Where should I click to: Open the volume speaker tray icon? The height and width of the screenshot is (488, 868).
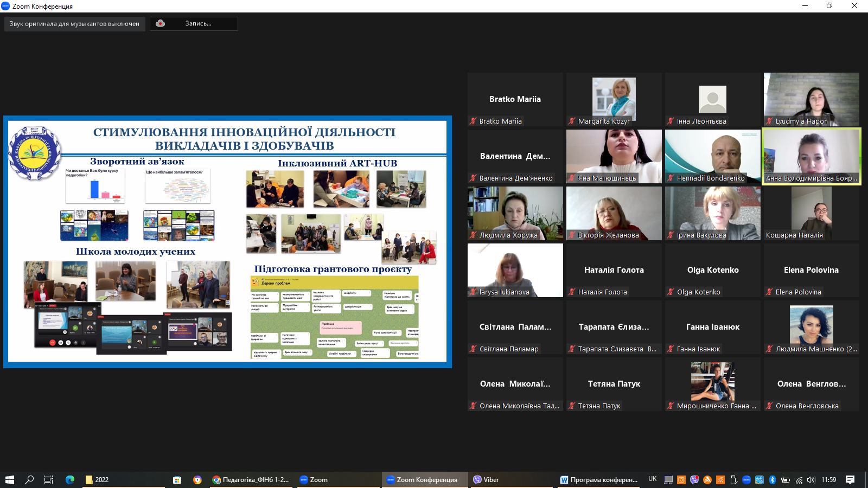tap(811, 480)
